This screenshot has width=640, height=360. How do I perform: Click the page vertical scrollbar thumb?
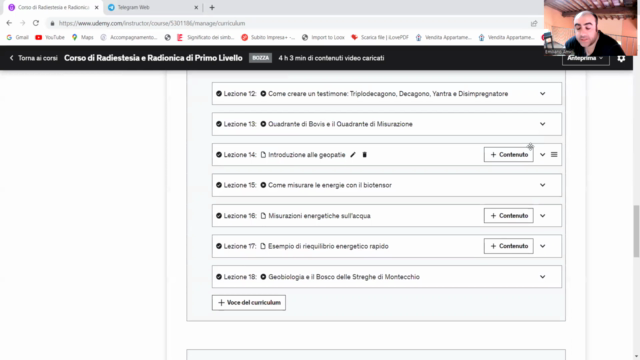coord(636,231)
